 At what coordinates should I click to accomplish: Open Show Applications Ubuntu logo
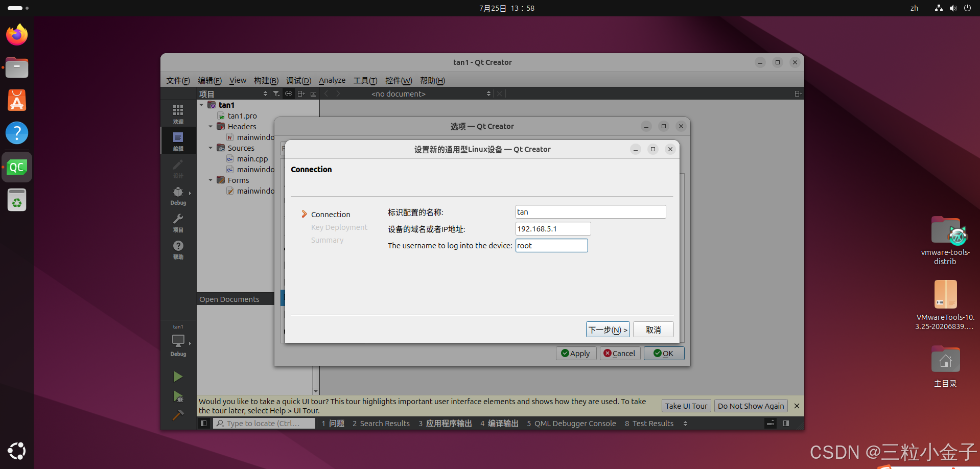click(x=17, y=451)
